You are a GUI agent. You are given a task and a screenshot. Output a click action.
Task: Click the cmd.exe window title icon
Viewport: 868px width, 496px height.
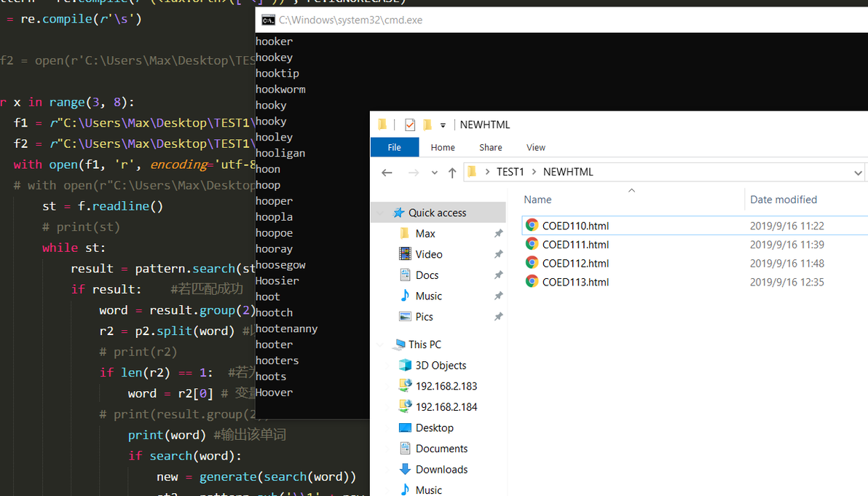(x=268, y=20)
